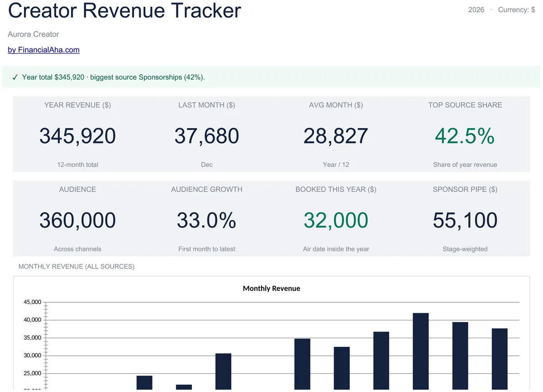Click the Creator Revenue Tracker title
Image resolution: width=543 pixels, height=392 pixels.
tap(124, 10)
